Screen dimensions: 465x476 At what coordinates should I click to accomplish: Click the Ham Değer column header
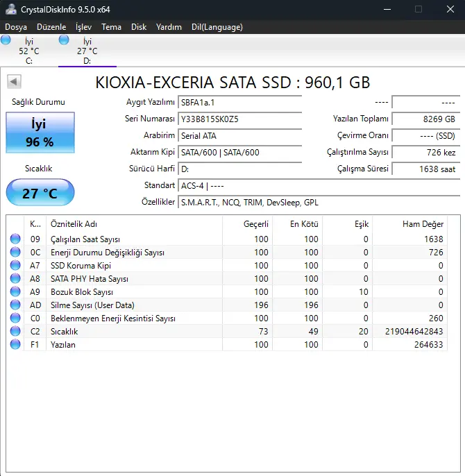409,224
